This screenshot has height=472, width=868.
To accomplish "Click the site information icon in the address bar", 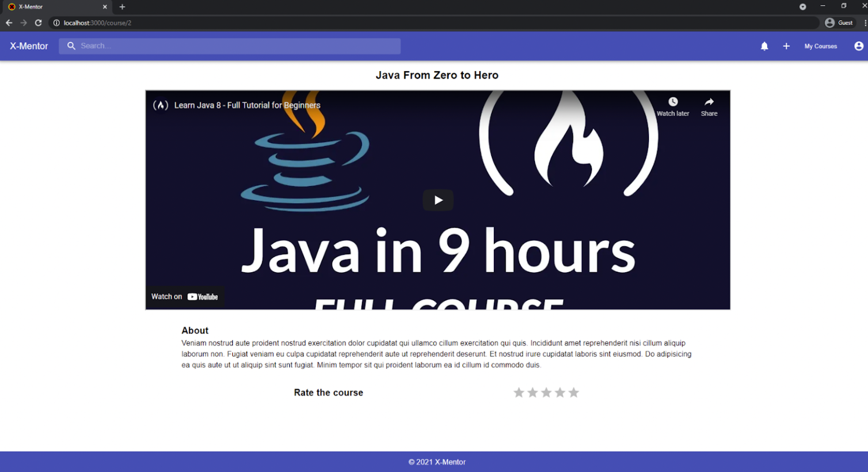I will [57, 23].
